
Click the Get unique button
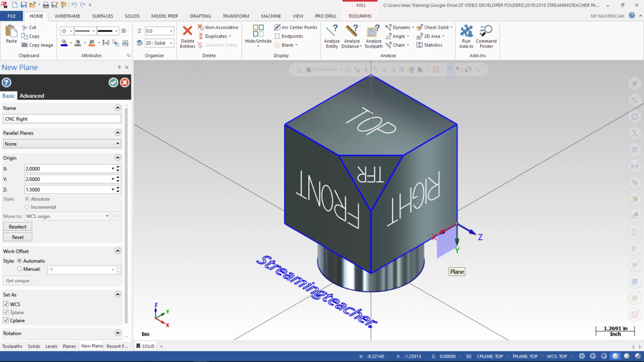17,281
